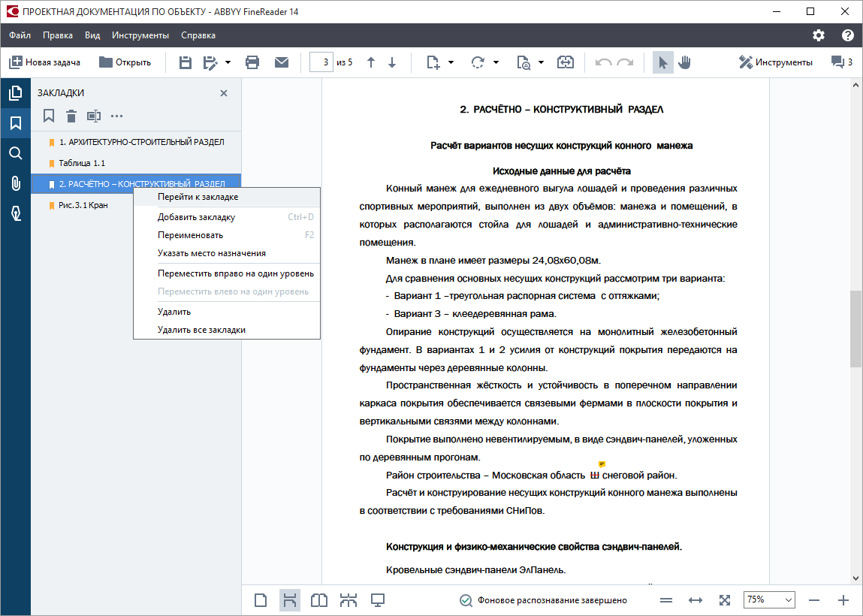Switch to single page view

[261, 600]
